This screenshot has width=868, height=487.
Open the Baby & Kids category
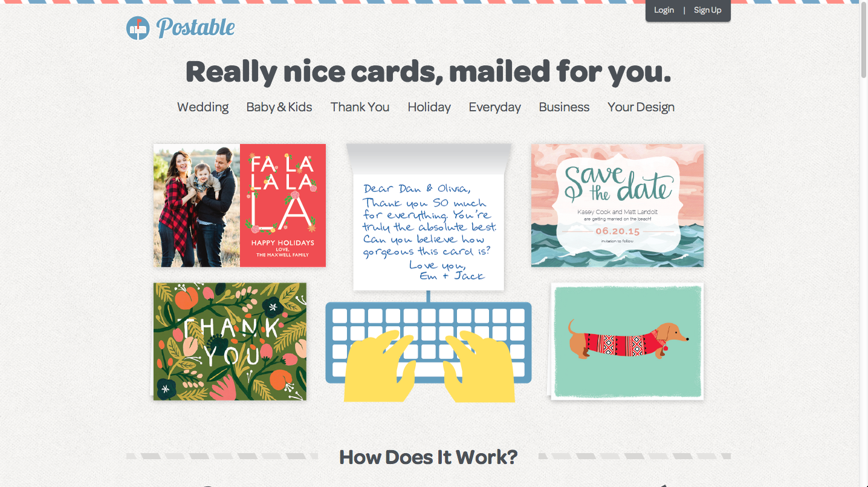[x=279, y=107]
